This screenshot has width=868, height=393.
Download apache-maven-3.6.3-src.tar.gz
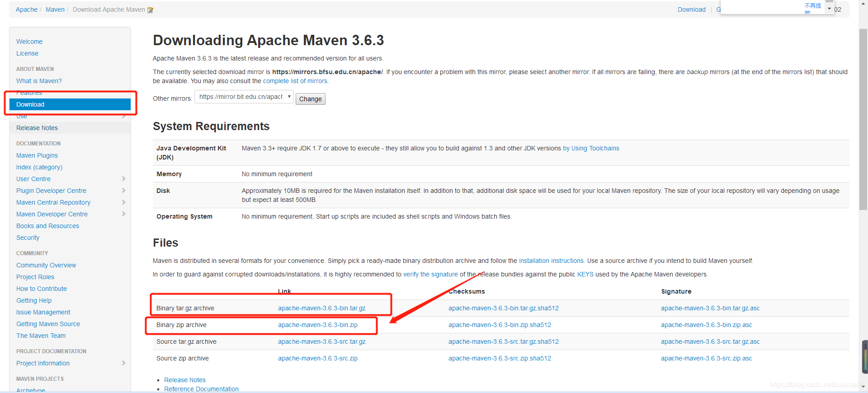point(322,342)
